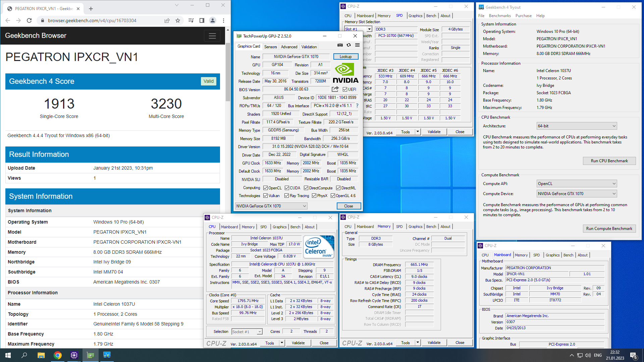Image resolution: width=644 pixels, height=362 pixels.
Task: Open the Benchmarks menu in Geekbench 4
Action: pyautogui.click(x=500, y=16)
